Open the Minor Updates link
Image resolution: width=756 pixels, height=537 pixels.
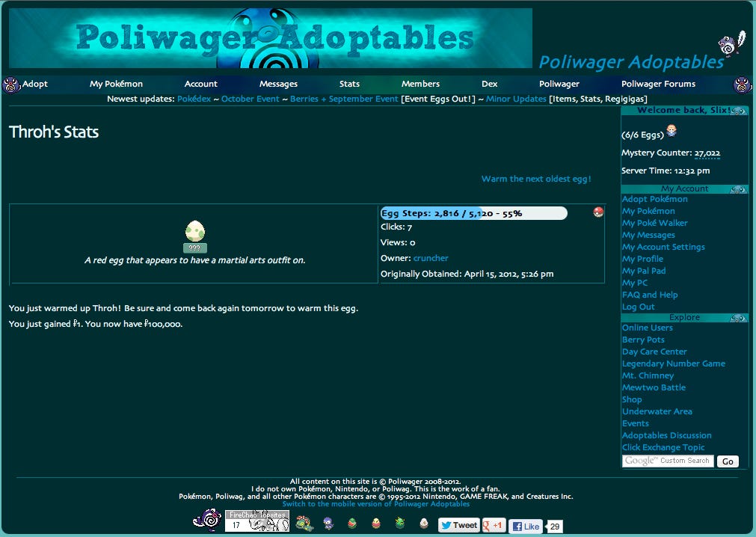516,99
